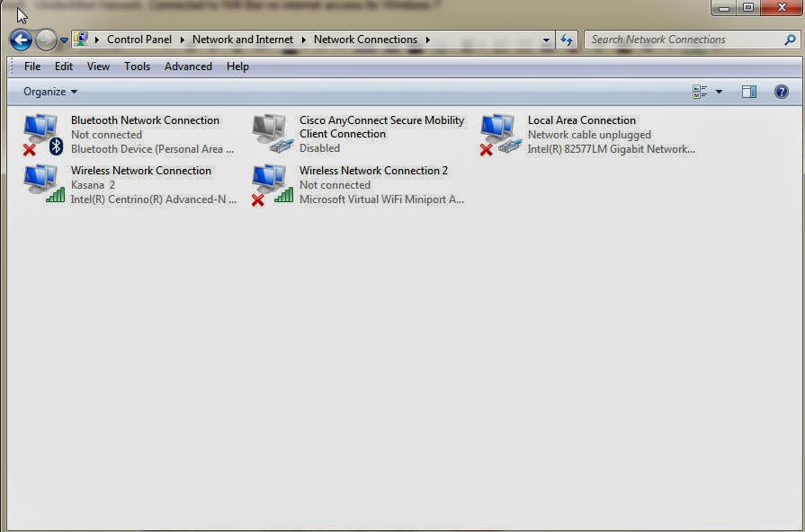
Task: Open the view options dropdown arrow
Action: pyautogui.click(x=719, y=92)
